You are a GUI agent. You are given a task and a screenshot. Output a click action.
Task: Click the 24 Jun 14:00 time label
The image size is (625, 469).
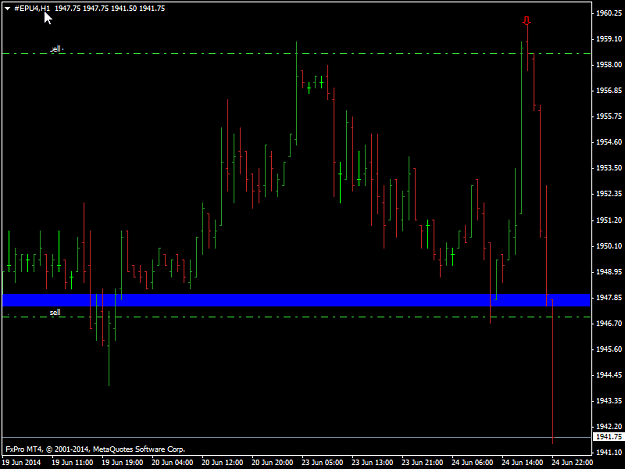[x=522, y=463]
